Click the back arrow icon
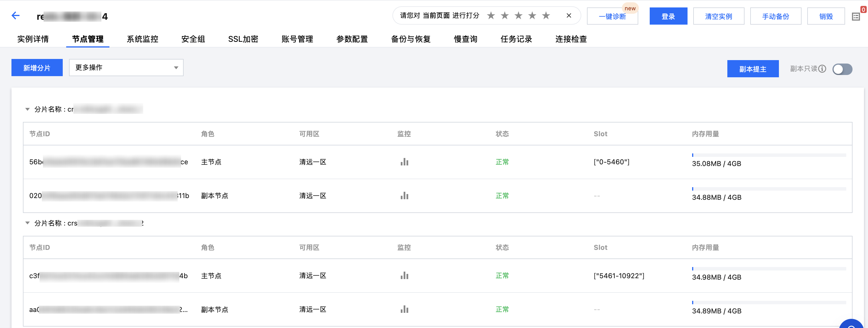This screenshot has width=868, height=328. pyautogui.click(x=15, y=15)
